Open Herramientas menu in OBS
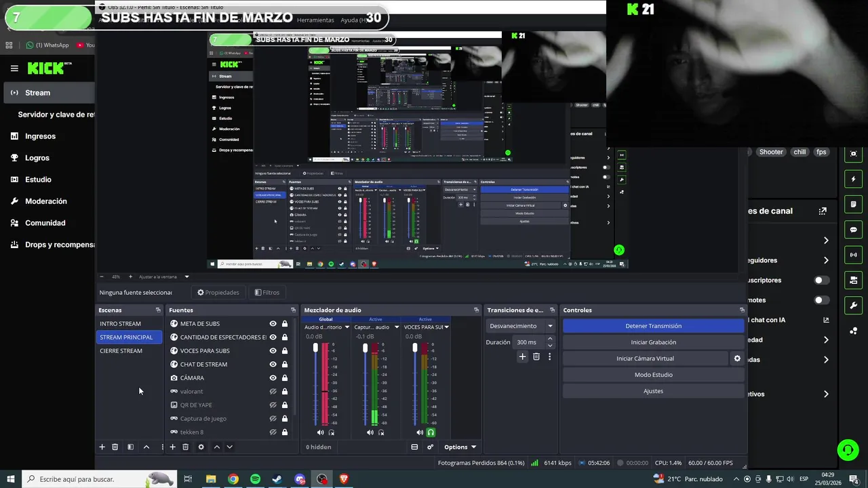 [x=315, y=20]
